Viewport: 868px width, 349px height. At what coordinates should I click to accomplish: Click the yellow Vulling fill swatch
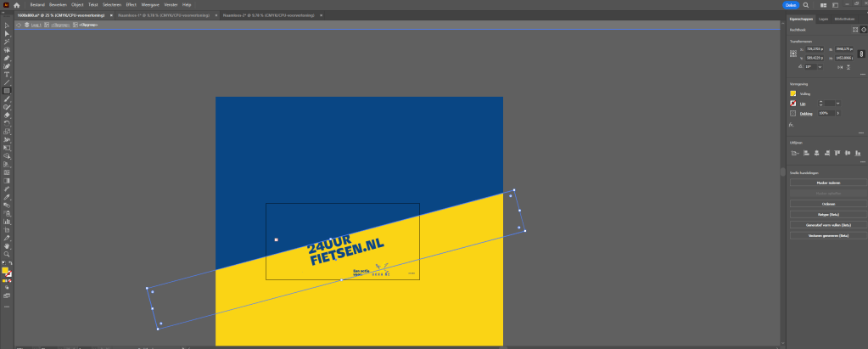click(792, 93)
